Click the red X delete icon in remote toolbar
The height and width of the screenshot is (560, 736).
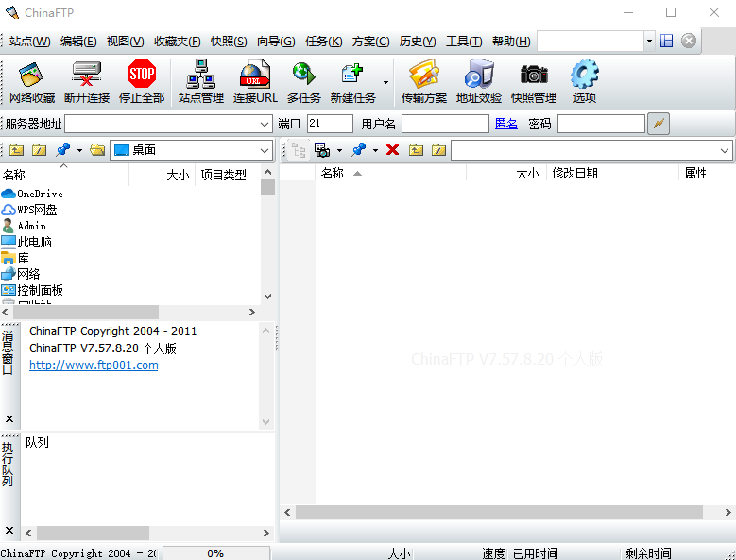pos(392,150)
